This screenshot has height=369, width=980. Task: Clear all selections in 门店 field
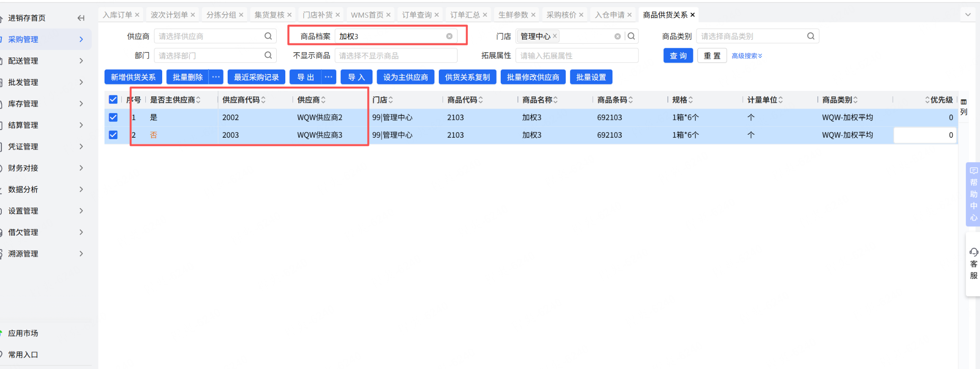[617, 36]
